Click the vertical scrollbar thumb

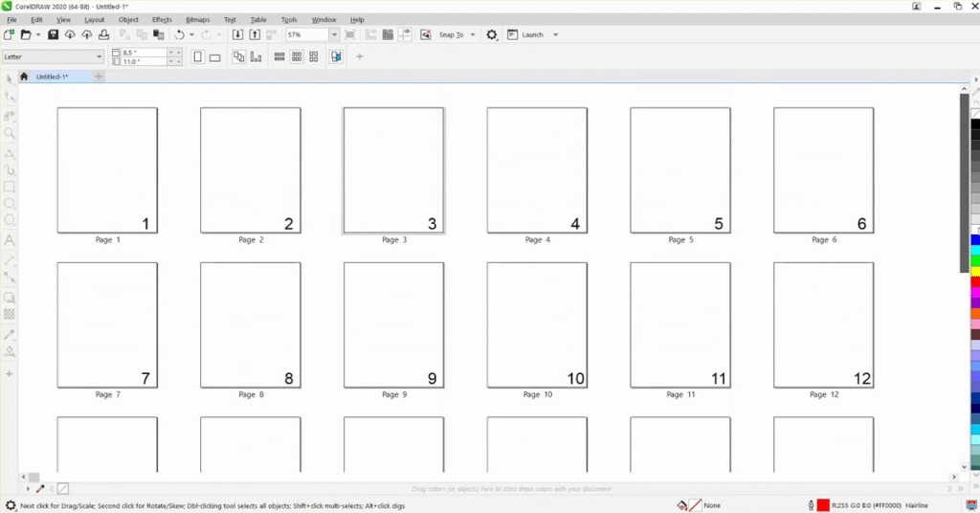[964, 183]
